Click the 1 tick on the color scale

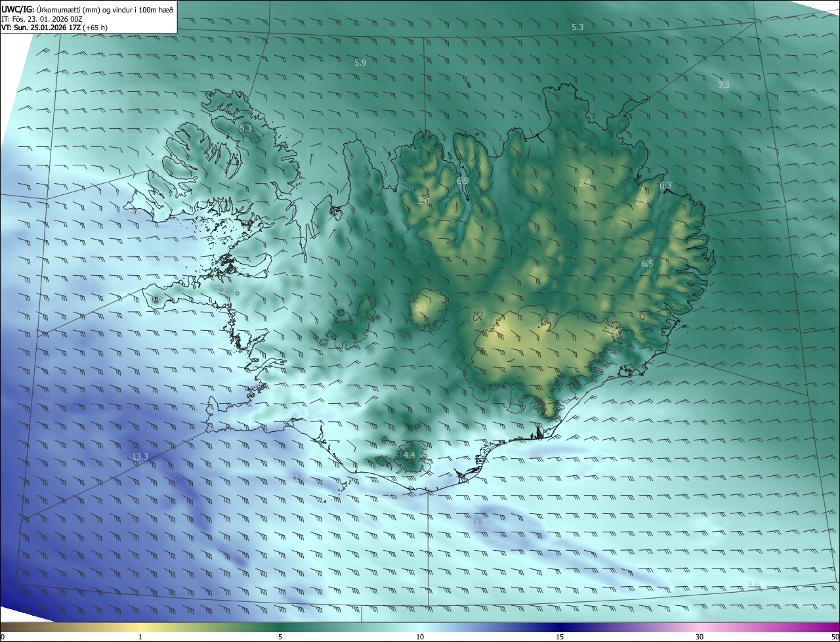pos(140,637)
